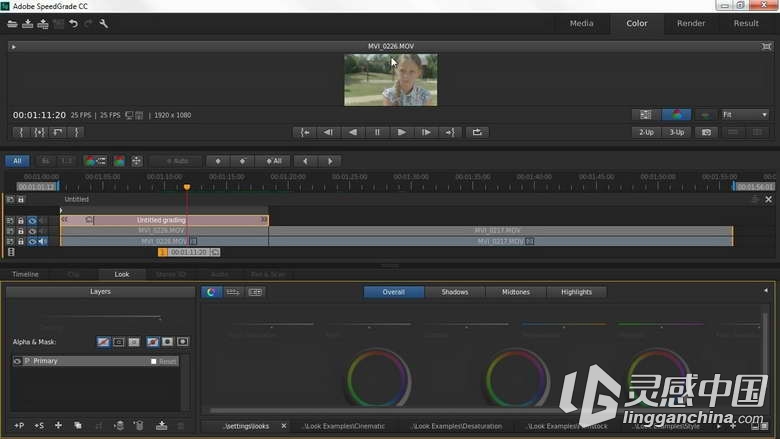Click the play forward button
The image size is (780, 439).
pyautogui.click(x=401, y=132)
